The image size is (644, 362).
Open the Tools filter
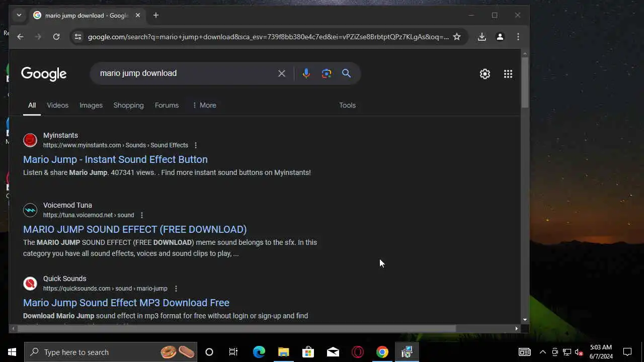pos(347,105)
